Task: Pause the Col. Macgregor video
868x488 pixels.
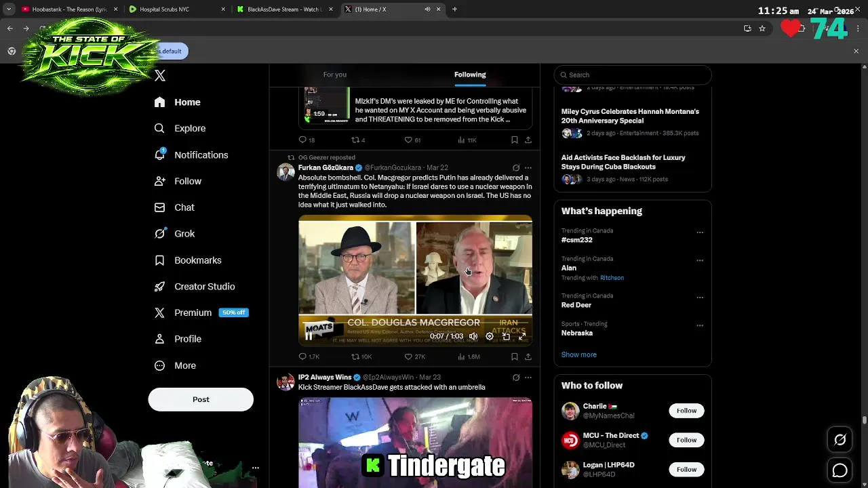Action: [309, 336]
